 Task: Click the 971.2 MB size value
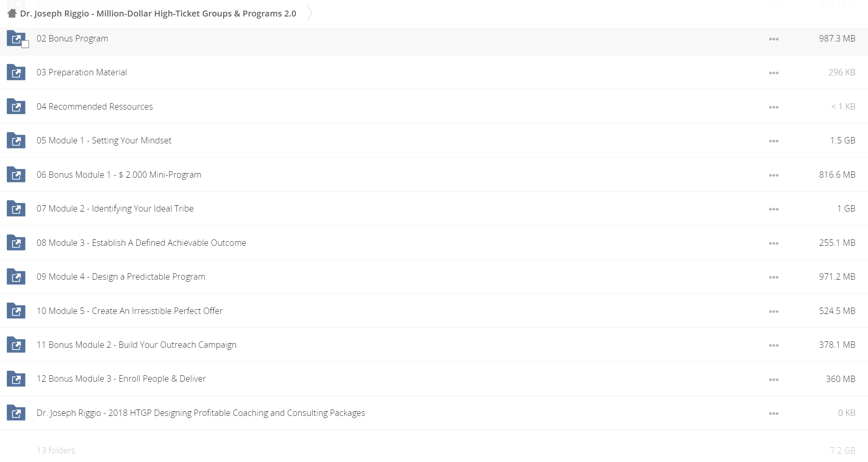[x=837, y=277]
